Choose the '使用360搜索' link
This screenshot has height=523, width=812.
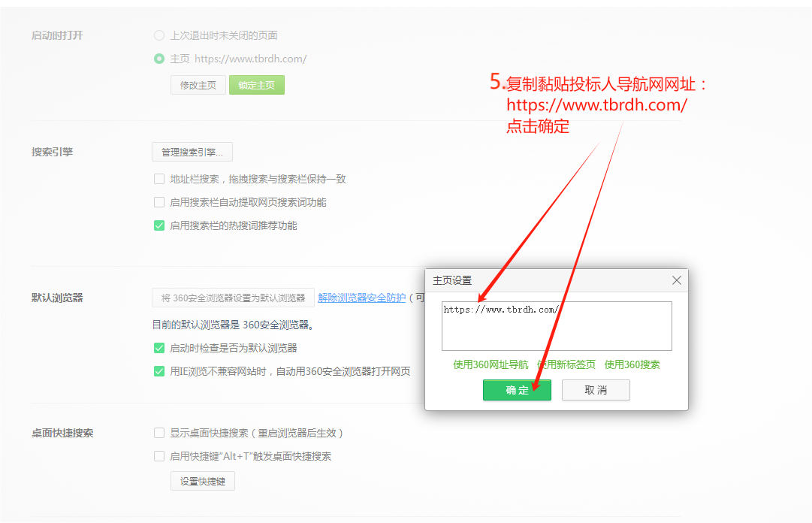coord(632,364)
